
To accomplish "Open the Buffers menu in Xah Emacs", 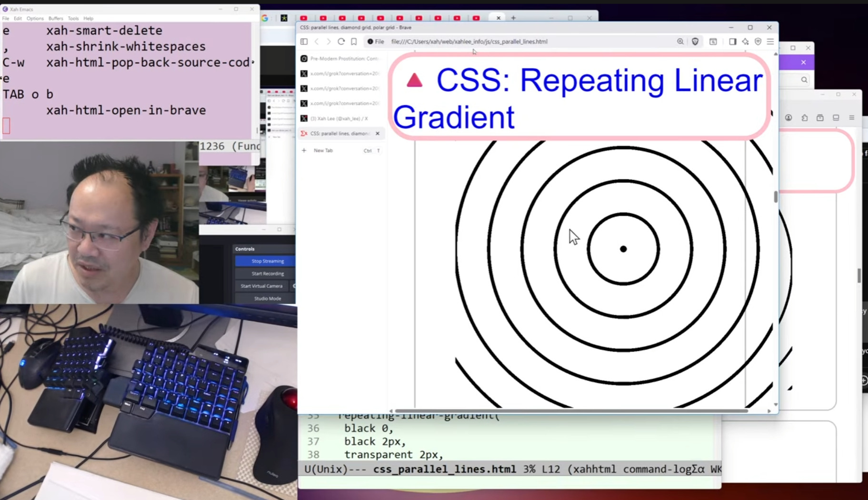I will pyautogui.click(x=56, y=19).
